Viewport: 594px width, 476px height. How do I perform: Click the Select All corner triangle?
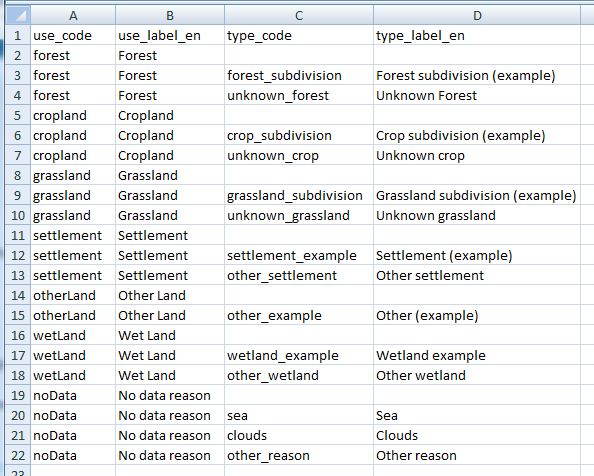(x=18, y=15)
